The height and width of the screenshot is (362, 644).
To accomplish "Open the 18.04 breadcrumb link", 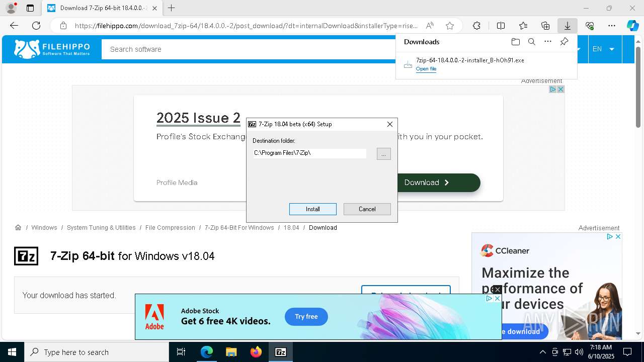I will click(291, 228).
